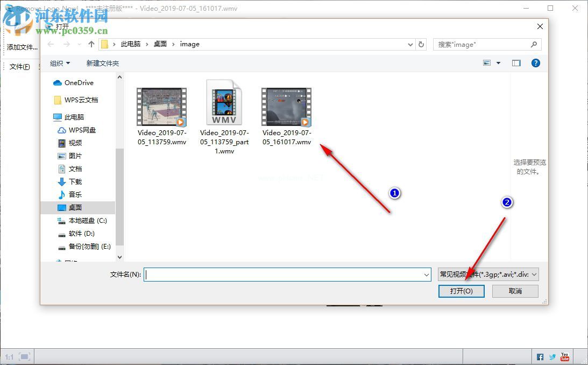
Task: Refresh the folder view
Action: click(421, 44)
